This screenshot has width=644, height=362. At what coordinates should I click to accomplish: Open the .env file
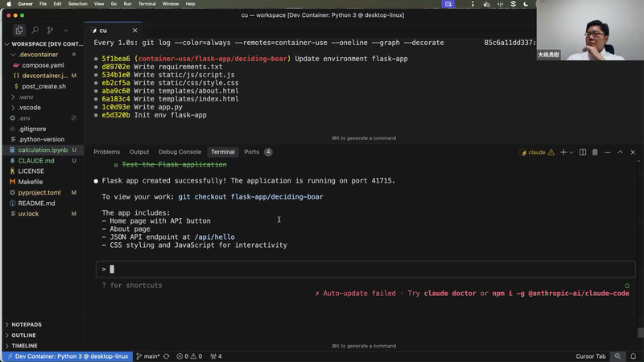coord(24,118)
